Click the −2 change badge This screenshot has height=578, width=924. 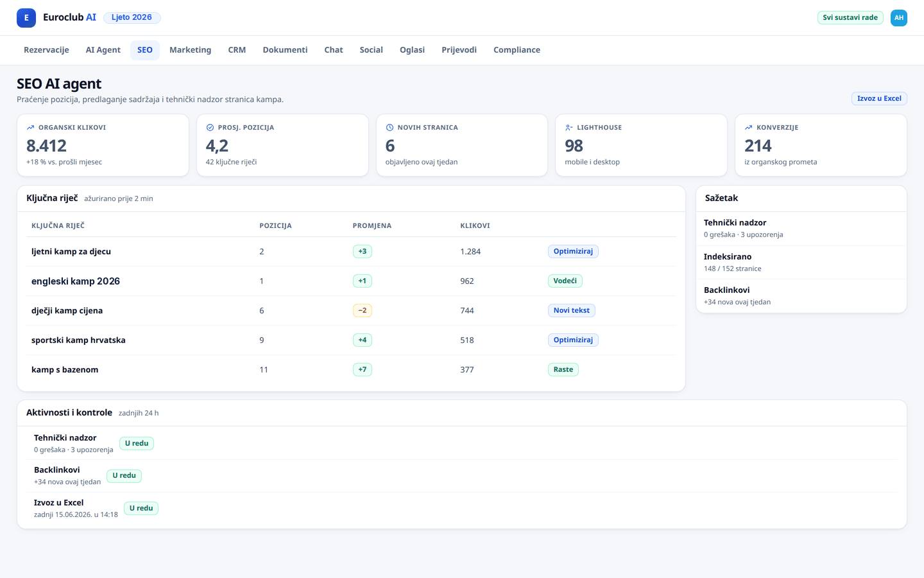click(363, 310)
